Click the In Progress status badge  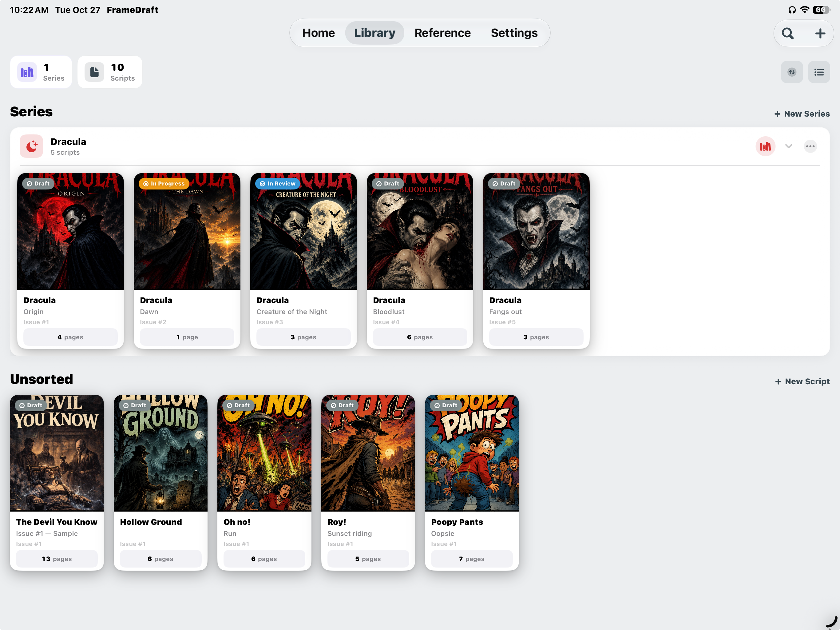[164, 184]
